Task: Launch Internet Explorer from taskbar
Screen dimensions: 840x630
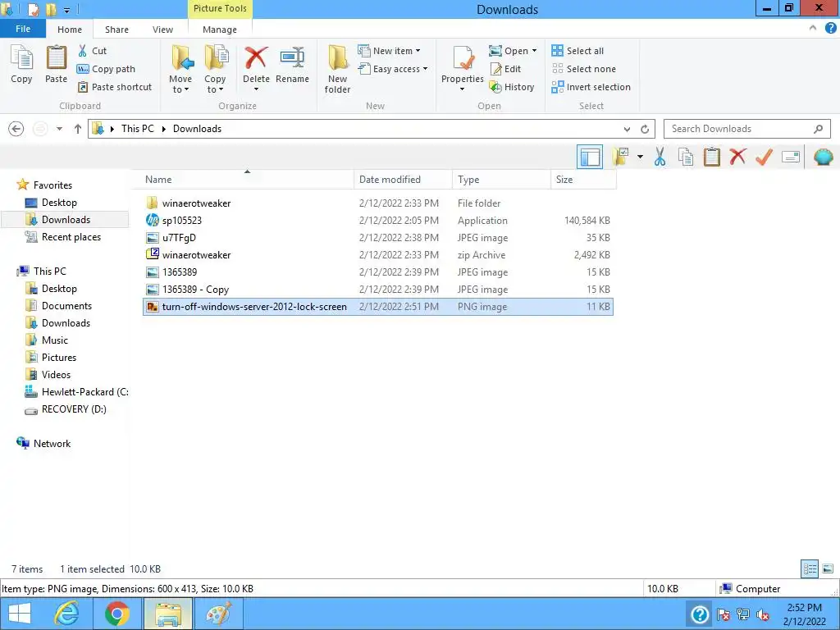Action: (67, 614)
